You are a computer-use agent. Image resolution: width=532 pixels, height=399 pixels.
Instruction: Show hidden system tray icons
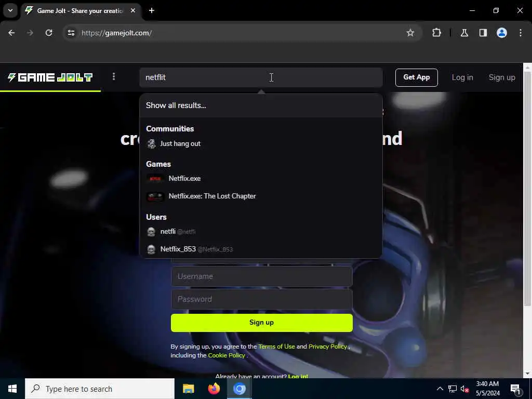click(x=440, y=389)
